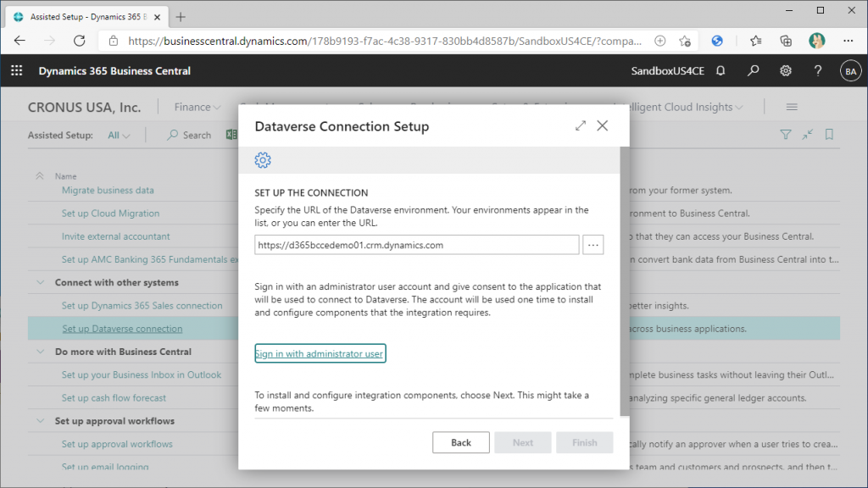Image resolution: width=868 pixels, height=488 pixels.
Task: Click the browser address bar URL
Action: pos(385,41)
